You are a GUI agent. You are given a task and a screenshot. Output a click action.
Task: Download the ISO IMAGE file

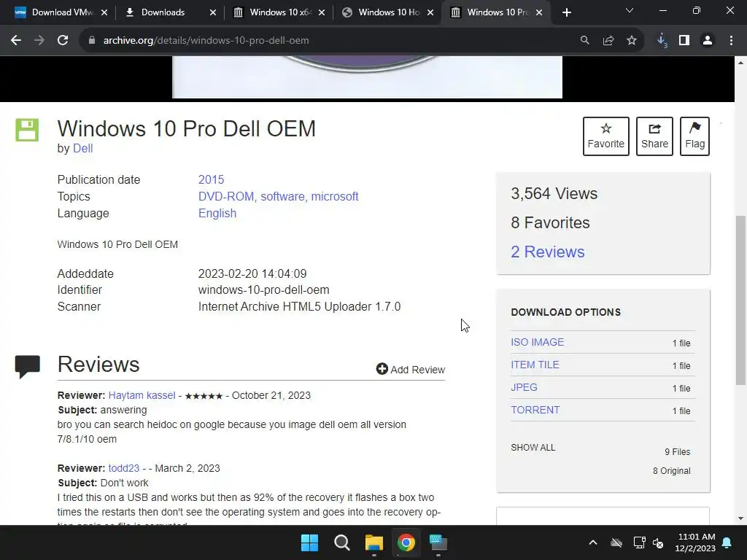(x=537, y=343)
